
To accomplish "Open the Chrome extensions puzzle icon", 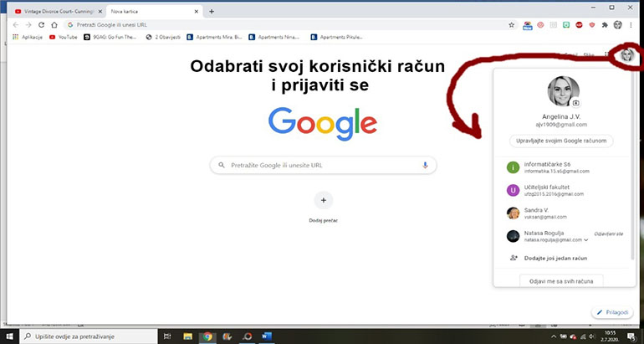I will 604,25.
